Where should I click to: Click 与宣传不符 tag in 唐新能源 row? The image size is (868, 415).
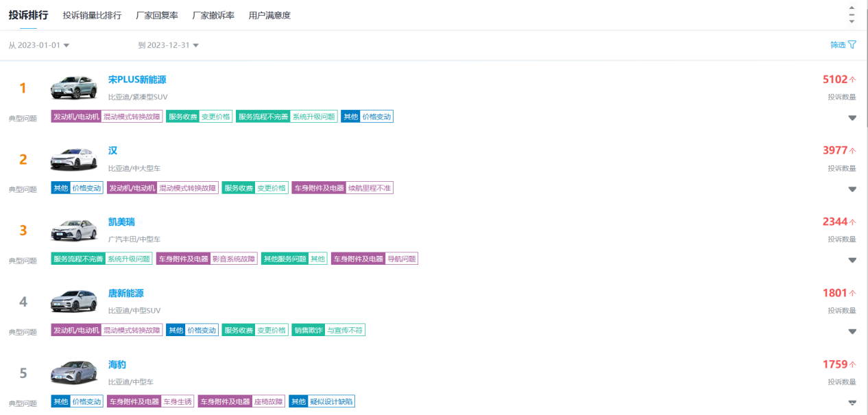tap(345, 331)
